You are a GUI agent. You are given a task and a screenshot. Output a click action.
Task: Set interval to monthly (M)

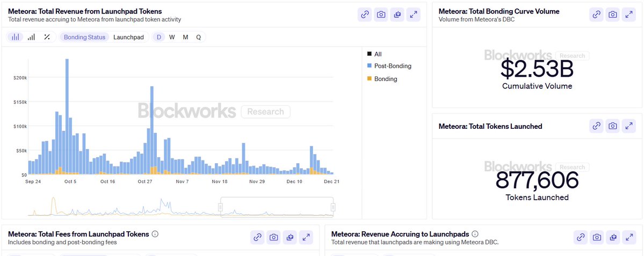coord(186,38)
